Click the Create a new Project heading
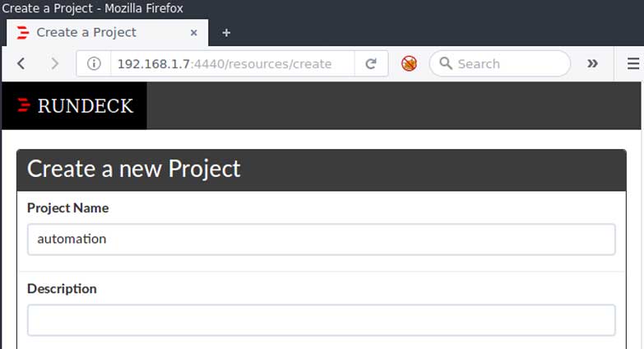 point(134,169)
